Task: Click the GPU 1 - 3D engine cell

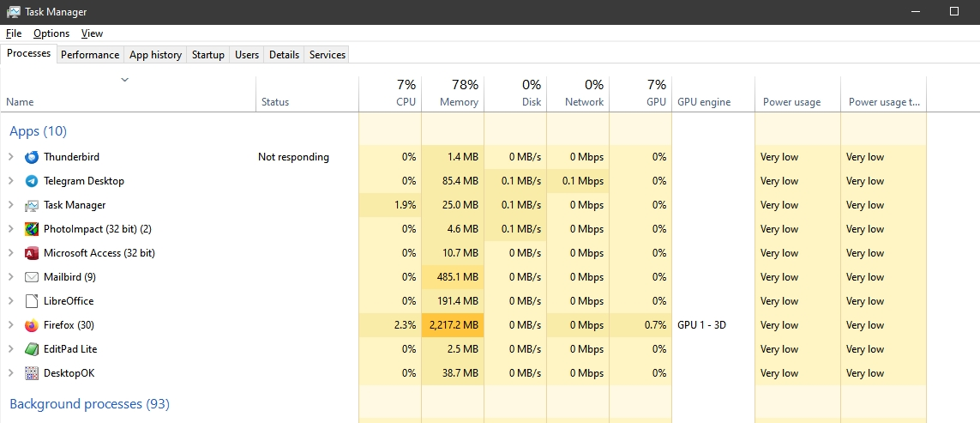Action: point(701,325)
